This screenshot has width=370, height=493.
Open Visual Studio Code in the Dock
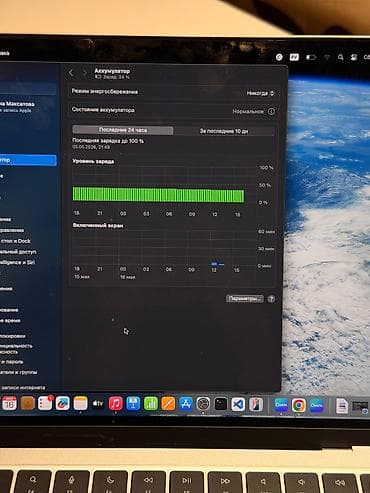(x=238, y=405)
